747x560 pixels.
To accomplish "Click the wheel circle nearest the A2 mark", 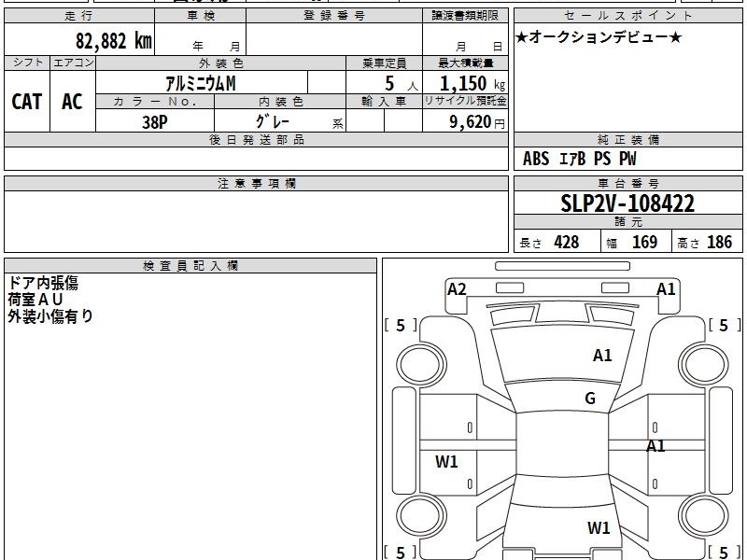I will (422, 365).
